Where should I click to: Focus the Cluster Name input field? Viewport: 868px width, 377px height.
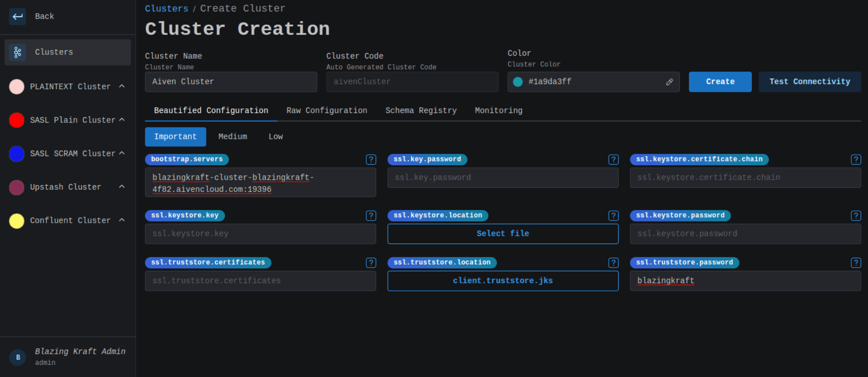pos(231,82)
